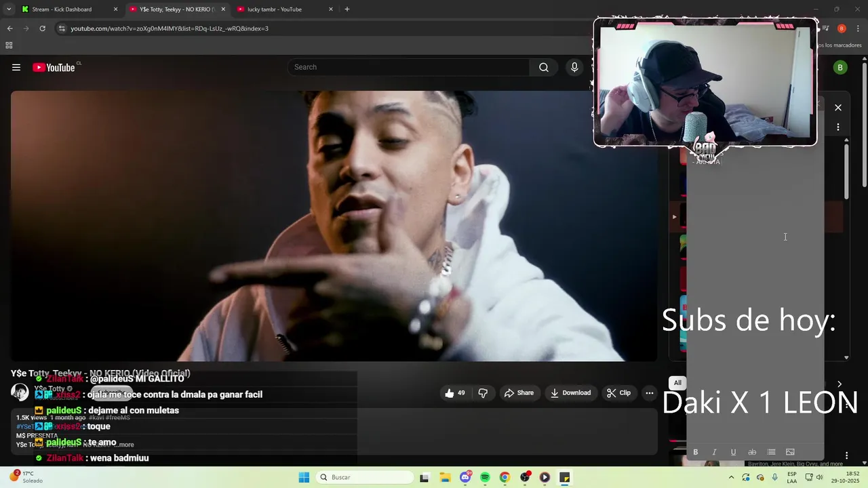Image resolution: width=868 pixels, height=488 pixels.
Task: Open the YouTube tab menu dropdown
Action: pos(9,9)
